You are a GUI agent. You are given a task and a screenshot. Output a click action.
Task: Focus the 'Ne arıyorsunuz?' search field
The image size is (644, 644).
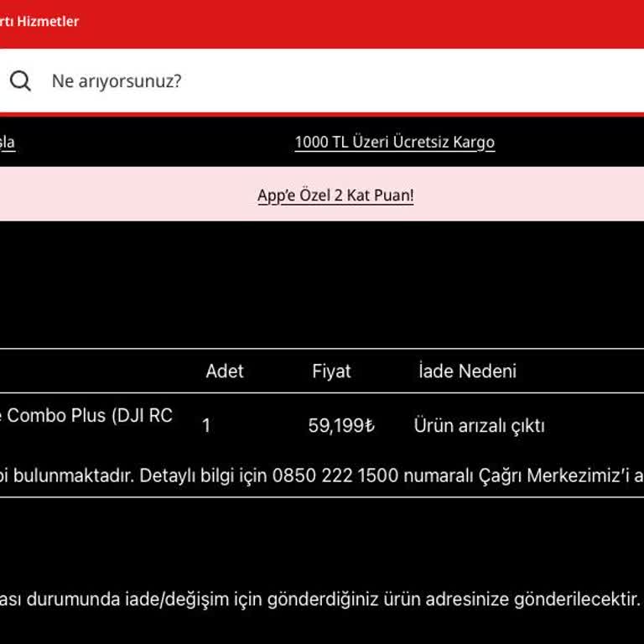pos(322,80)
